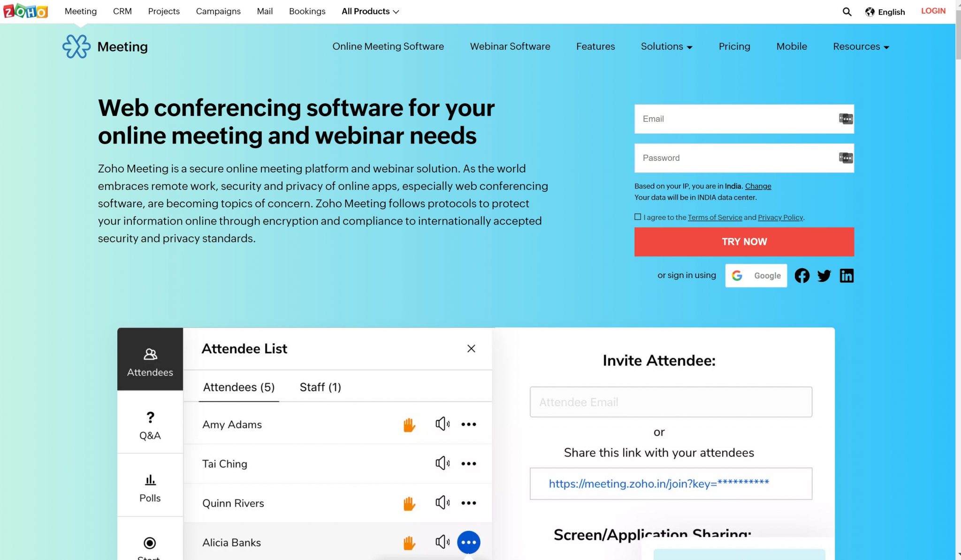Click Alicia Banks raised hand icon
The image size is (961, 560).
coord(409,543)
